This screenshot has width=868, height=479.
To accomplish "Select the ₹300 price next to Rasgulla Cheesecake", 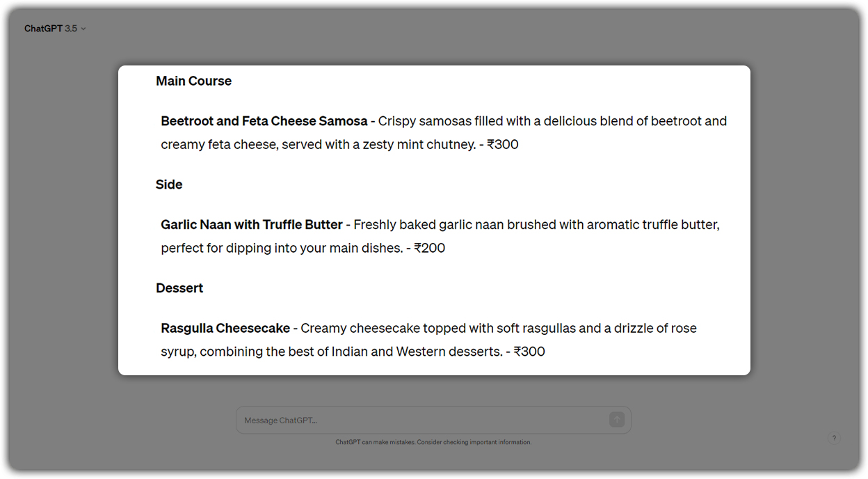I will (x=529, y=352).
